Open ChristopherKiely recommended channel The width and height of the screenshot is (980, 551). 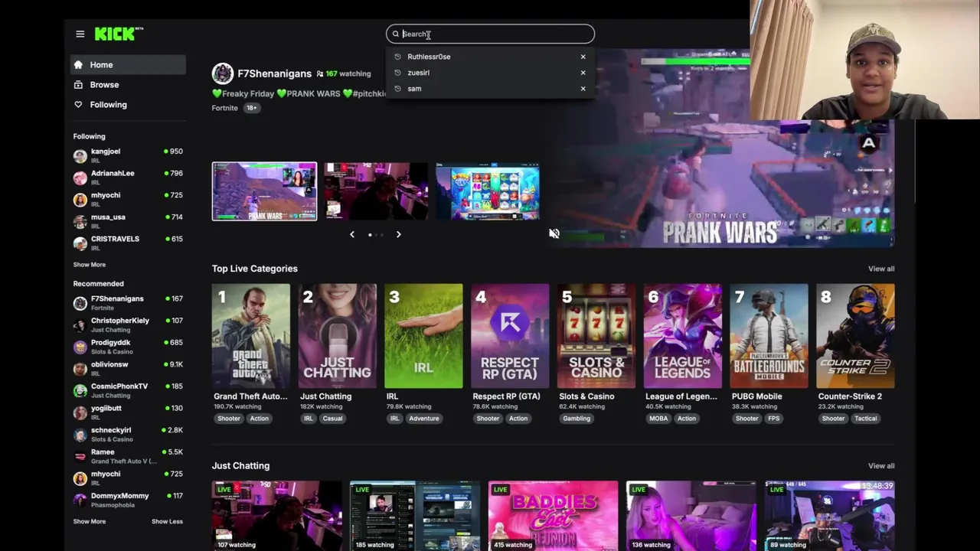point(127,324)
